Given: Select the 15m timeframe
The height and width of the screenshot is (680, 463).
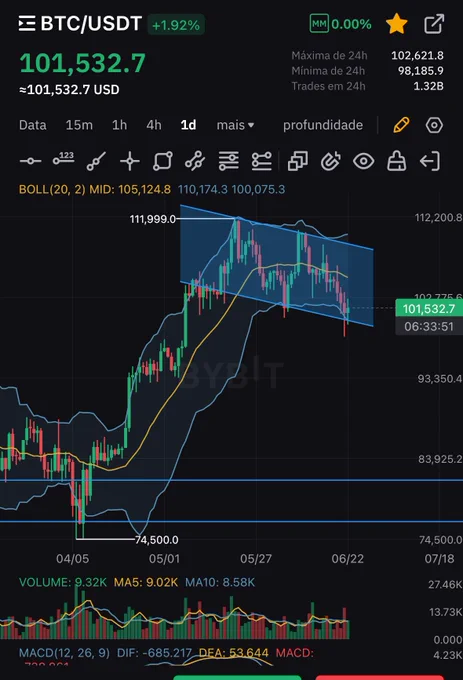Looking at the screenshot, I should click(79, 125).
